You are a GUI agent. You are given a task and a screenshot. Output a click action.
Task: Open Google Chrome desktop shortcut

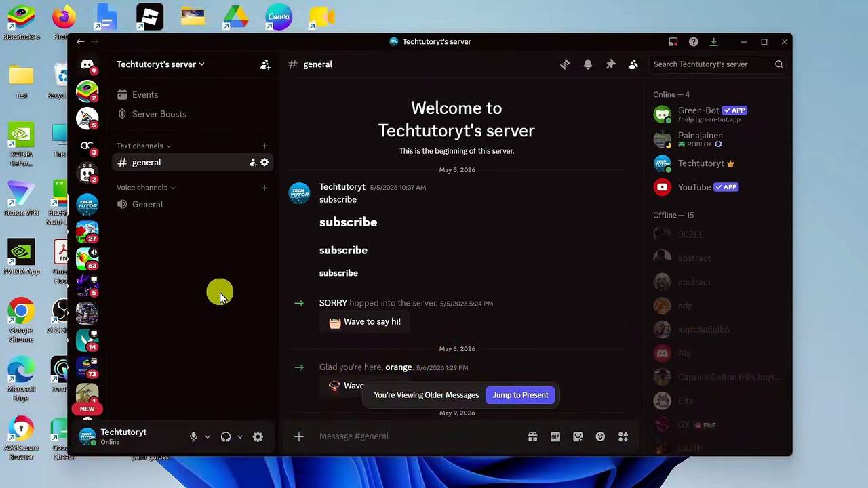(21, 320)
